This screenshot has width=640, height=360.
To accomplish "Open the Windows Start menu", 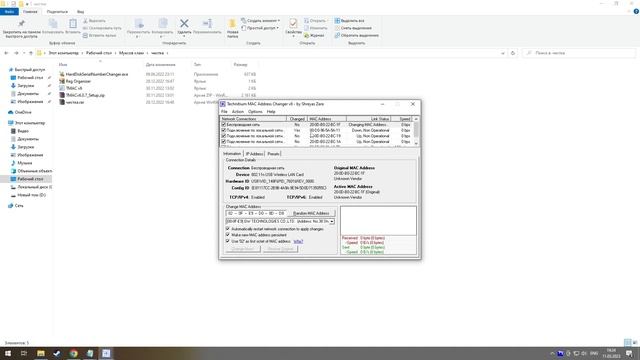I will 8,353.
